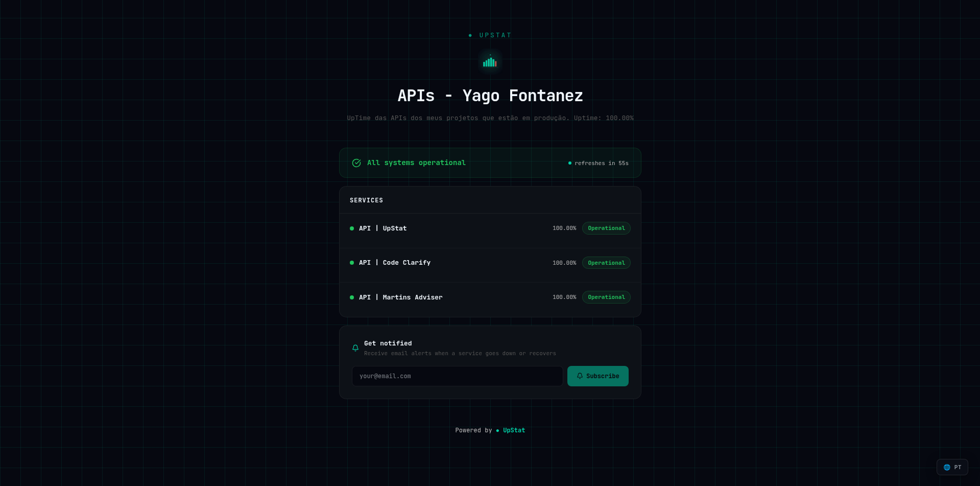Select the API | Code Clarify service row
Viewport: 980px width, 486px height.
[x=490, y=265]
